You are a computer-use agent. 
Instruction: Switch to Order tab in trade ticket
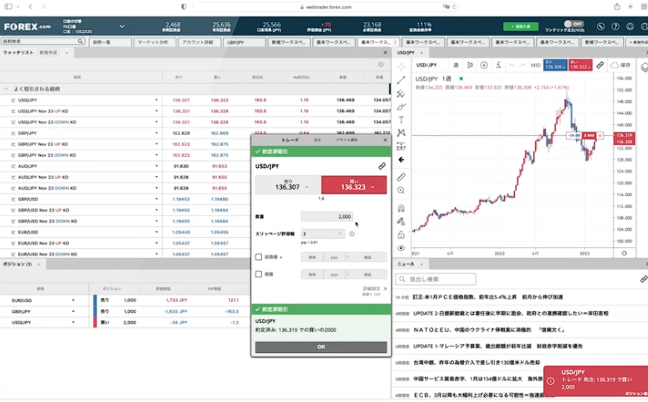point(317,140)
